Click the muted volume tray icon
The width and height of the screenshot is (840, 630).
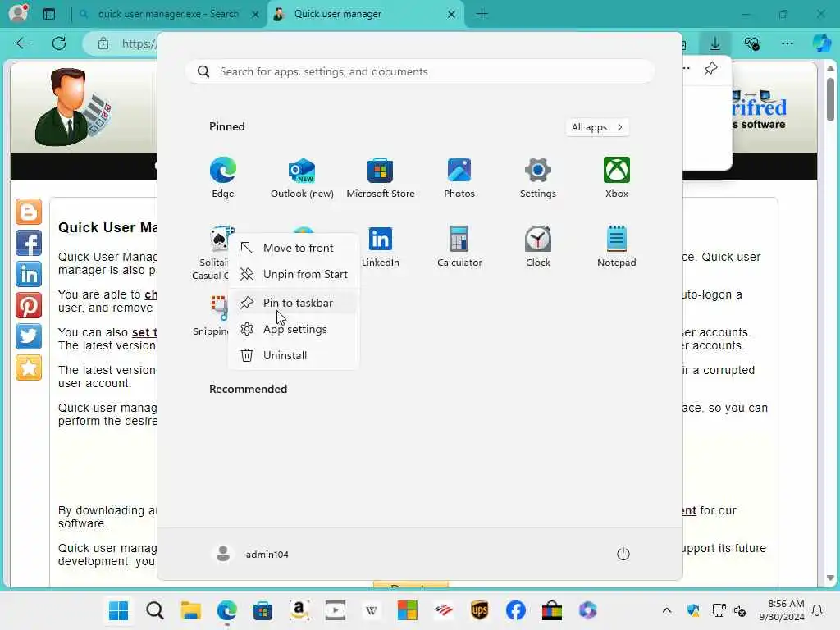[x=740, y=610]
